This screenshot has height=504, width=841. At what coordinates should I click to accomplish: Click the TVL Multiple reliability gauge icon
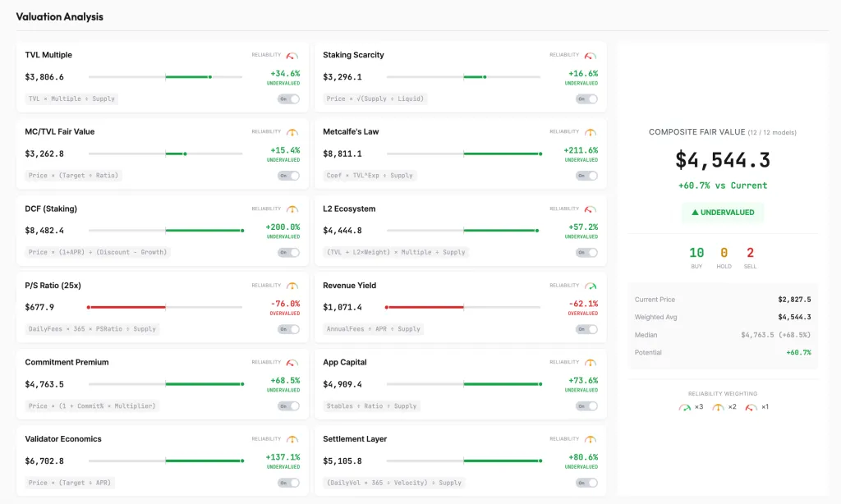(x=292, y=56)
